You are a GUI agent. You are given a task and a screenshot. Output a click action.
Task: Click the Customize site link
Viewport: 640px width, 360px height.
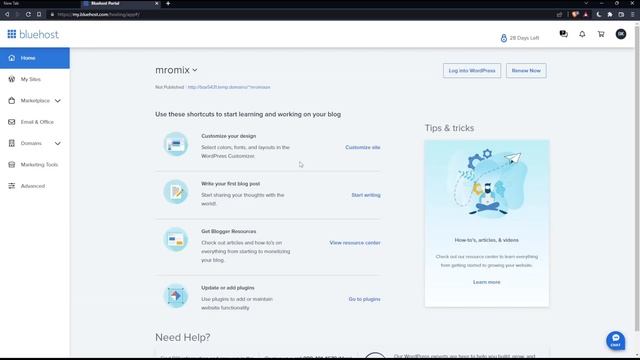tap(363, 147)
